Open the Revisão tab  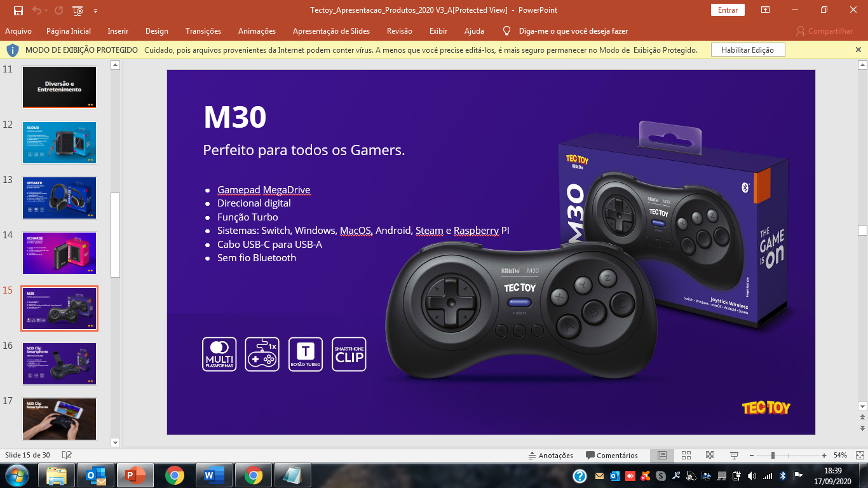(x=400, y=30)
